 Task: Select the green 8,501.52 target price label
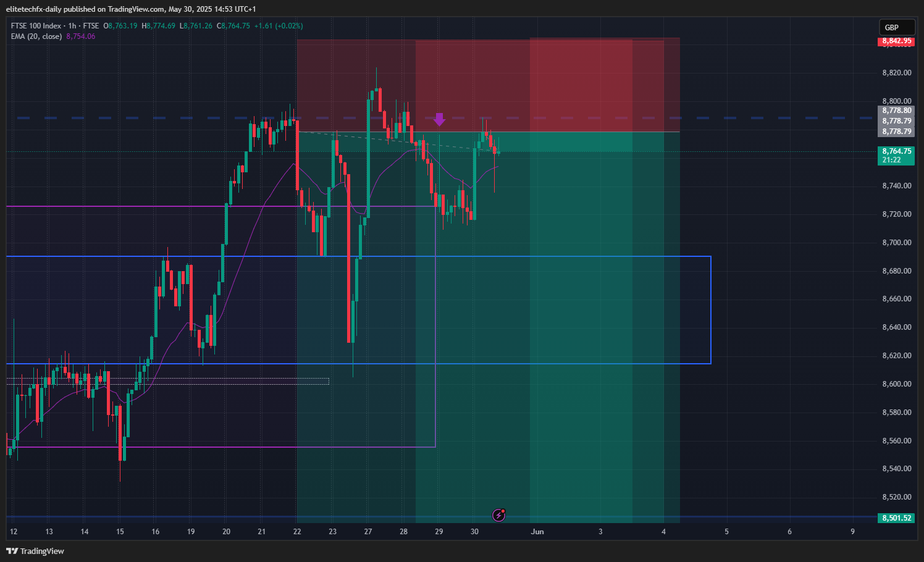896,518
